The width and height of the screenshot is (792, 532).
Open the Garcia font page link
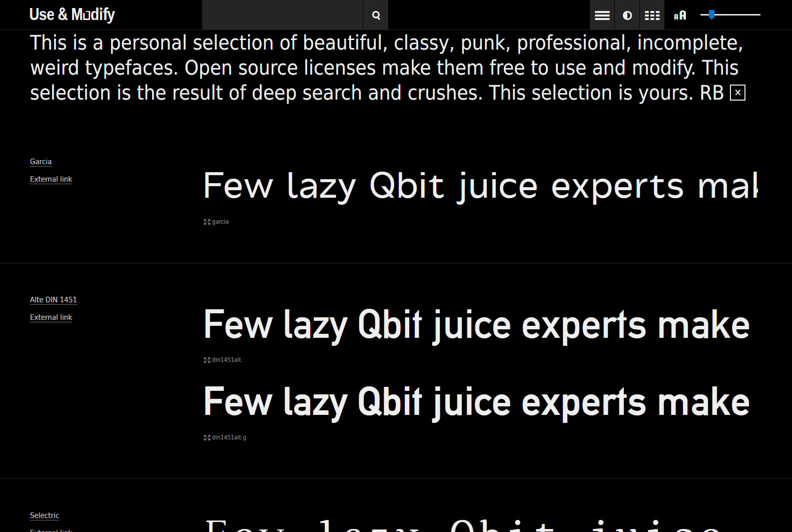pos(41,162)
